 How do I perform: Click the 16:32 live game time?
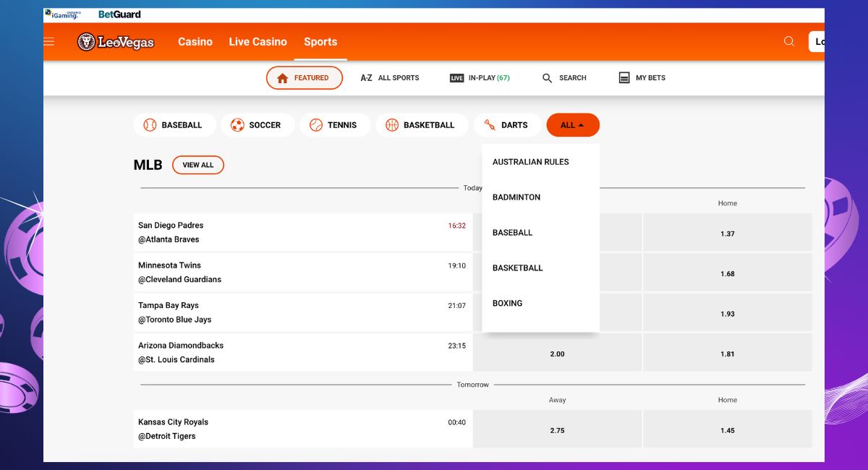(x=457, y=226)
